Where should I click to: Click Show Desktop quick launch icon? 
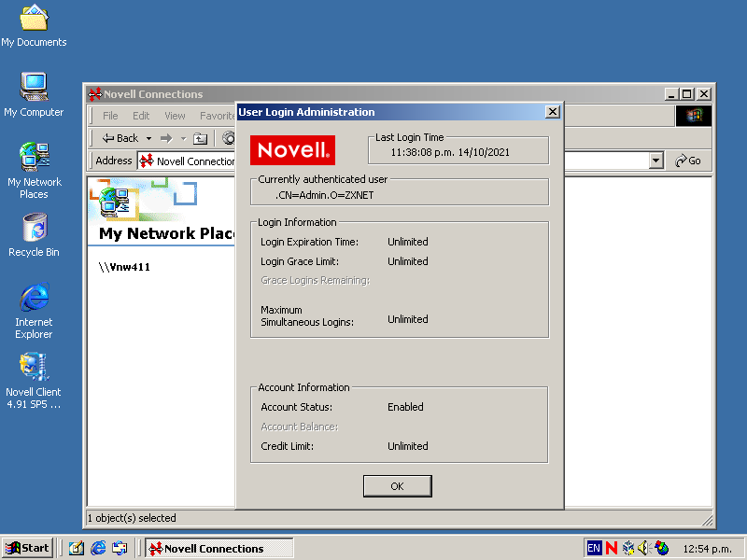click(x=77, y=549)
